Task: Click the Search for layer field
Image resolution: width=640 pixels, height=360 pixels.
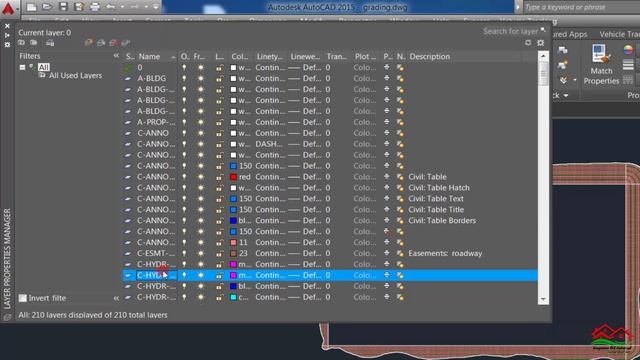Action: coord(510,31)
